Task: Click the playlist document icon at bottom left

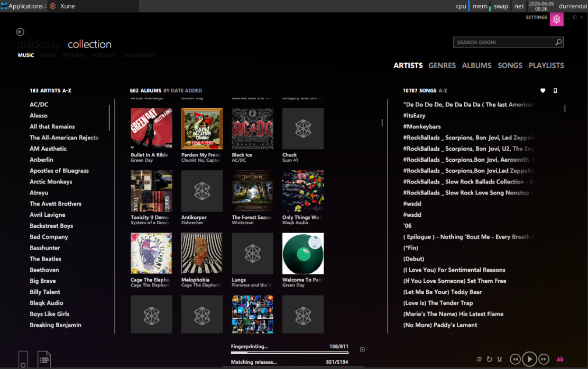Action: click(44, 359)
